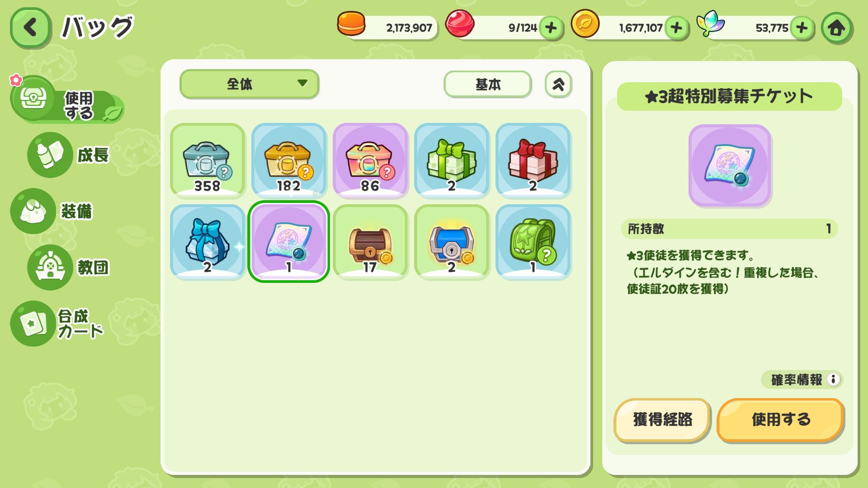Collapse list with double chevron button
Image resolution: width=868 pixels, height=488 pixels.
tap(558, 84)
